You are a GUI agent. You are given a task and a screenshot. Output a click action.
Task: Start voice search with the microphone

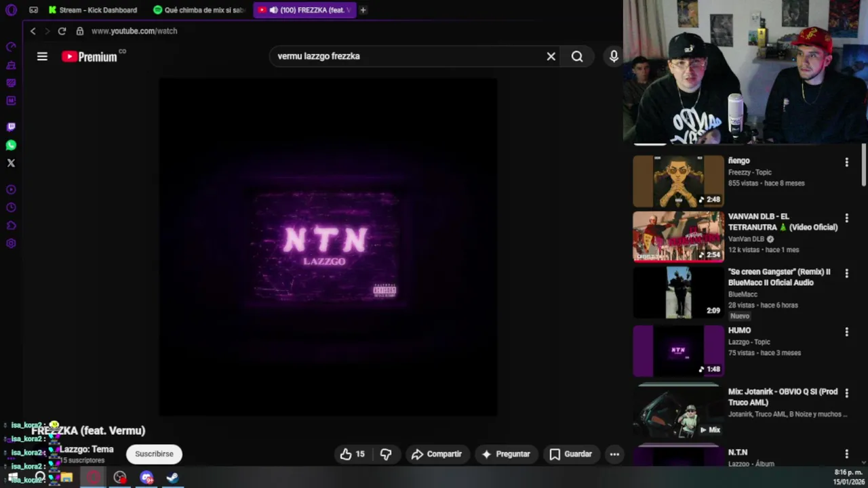(x=614, y=56)
